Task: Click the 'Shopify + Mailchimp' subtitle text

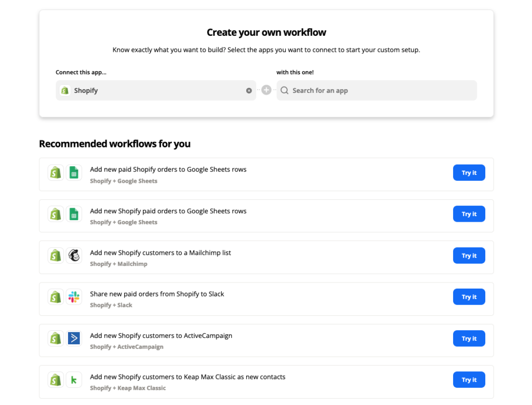Action: (119, 264)
